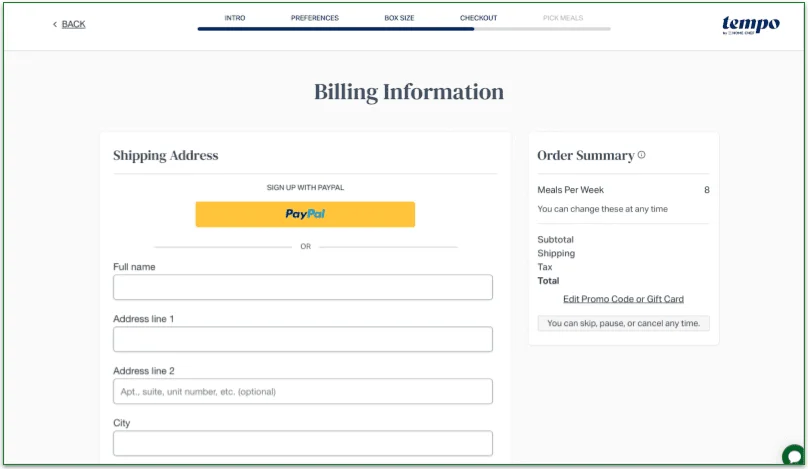Screen dimensions: 808x469
Task: Click the Meals Per Week value 8
Action: click(707, 190)
